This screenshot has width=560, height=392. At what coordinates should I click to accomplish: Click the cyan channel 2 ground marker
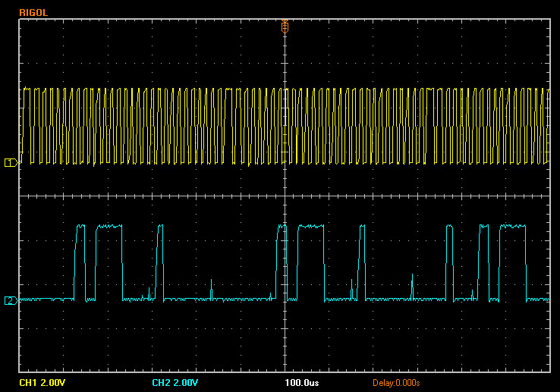pos(11,300)
